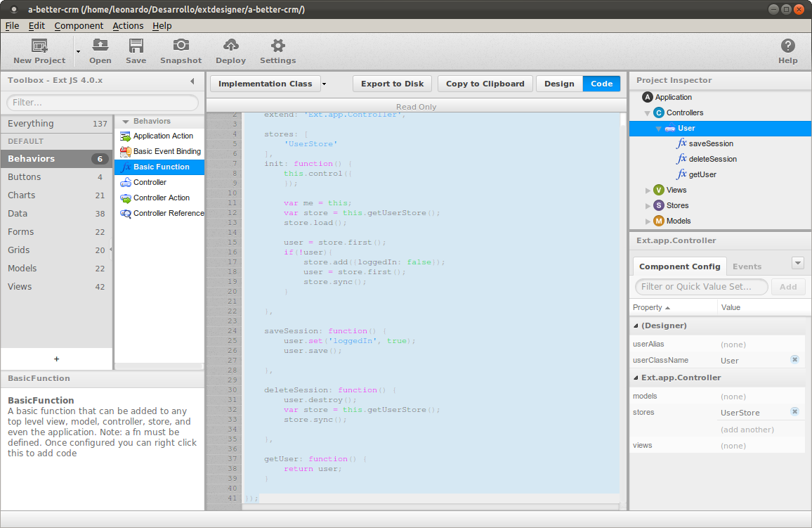The height and width of the screenshot is (528, 812).
Task: Expand the Views tree node
Action: pos(648,191)
